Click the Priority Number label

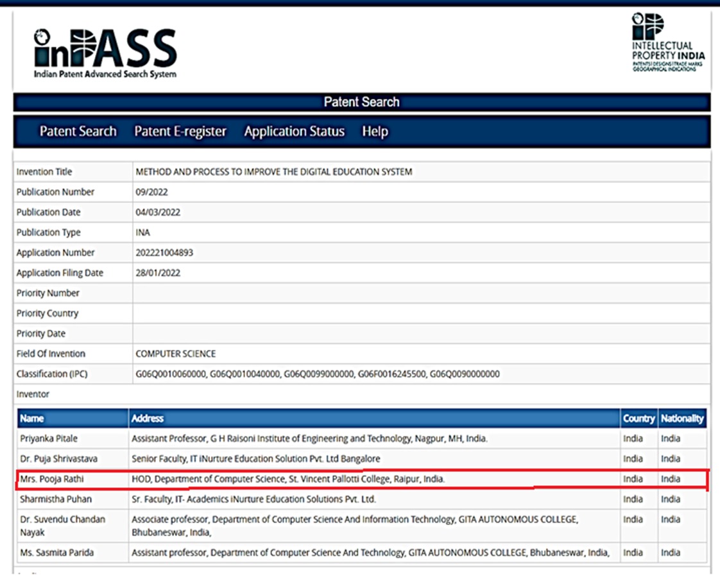click(x=47, y=293)
